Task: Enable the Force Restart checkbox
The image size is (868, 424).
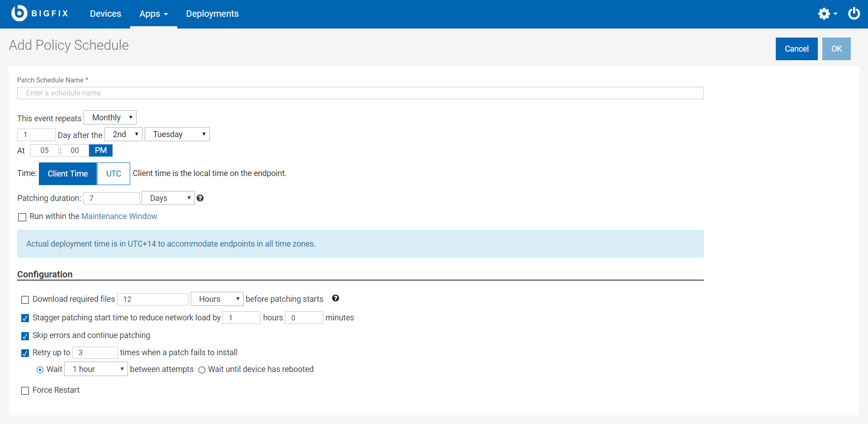Action: (25, 391)
